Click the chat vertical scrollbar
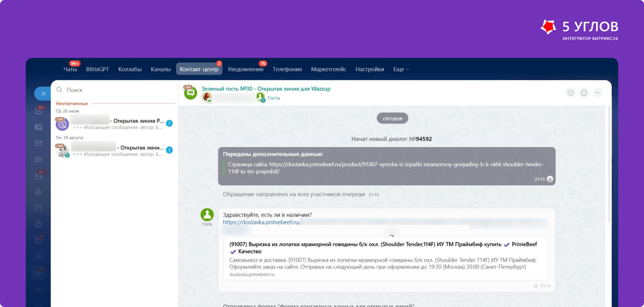This screenshot has height=307, width=644. [608, 165]
